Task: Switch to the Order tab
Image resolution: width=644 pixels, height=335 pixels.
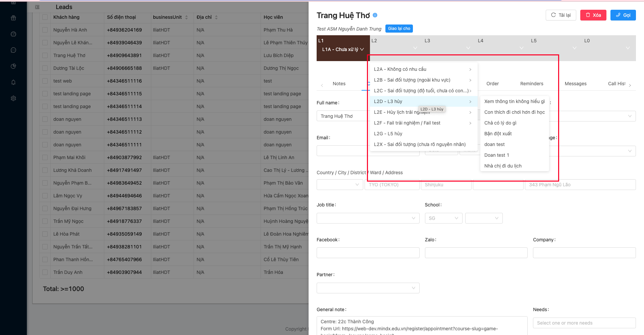Action: 492,84
